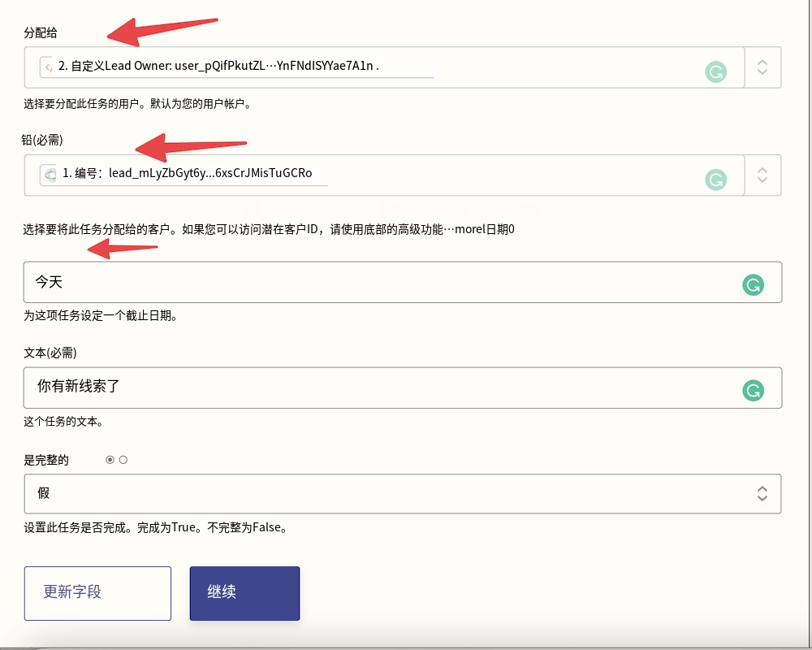
Task: Click the 是完整的 field label
Action: [46, 460]
